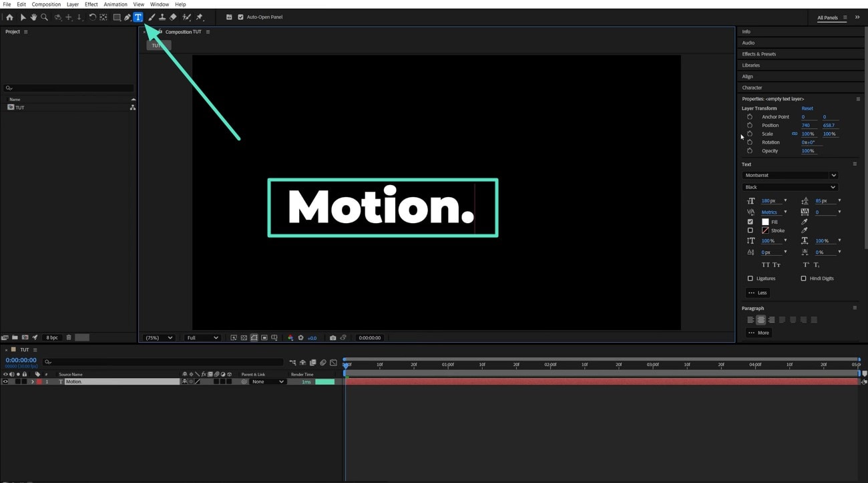This screenshot has width=868, height=483.
Task: Open the Full resolution dropdown
Action: coord(202,338)
